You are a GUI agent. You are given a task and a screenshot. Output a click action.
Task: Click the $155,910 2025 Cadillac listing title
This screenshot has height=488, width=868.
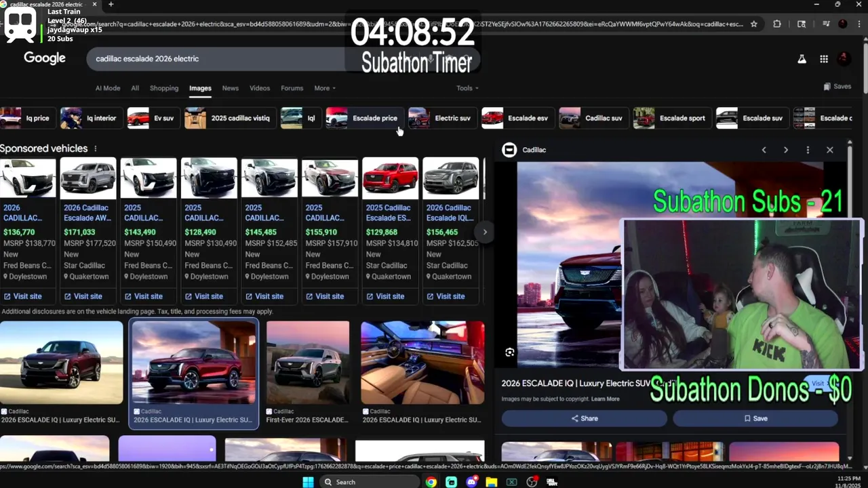click(x=325, y=213)
